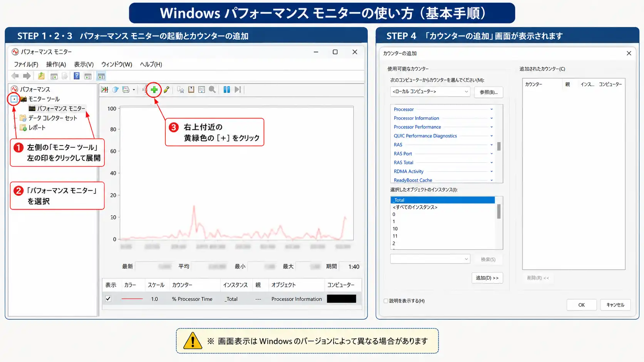Click the Forward arrow in the MMC toolbar
The width and height of the screenshot is (644, 362).
(x=27, y=76)
